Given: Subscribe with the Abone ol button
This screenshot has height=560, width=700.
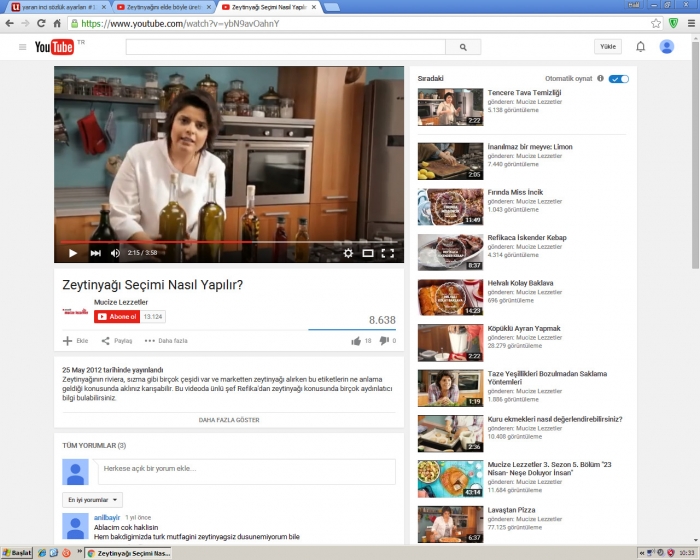Looking at the screenshot, I should tap(117, 317).
